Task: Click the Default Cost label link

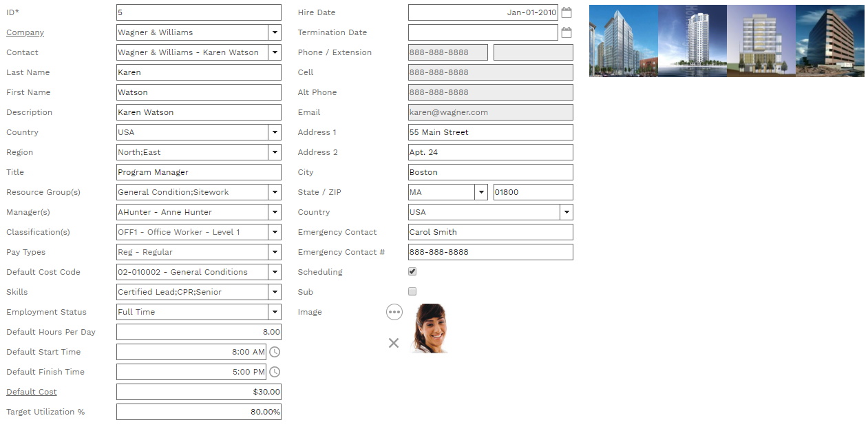Action: (x=31, y=392)
